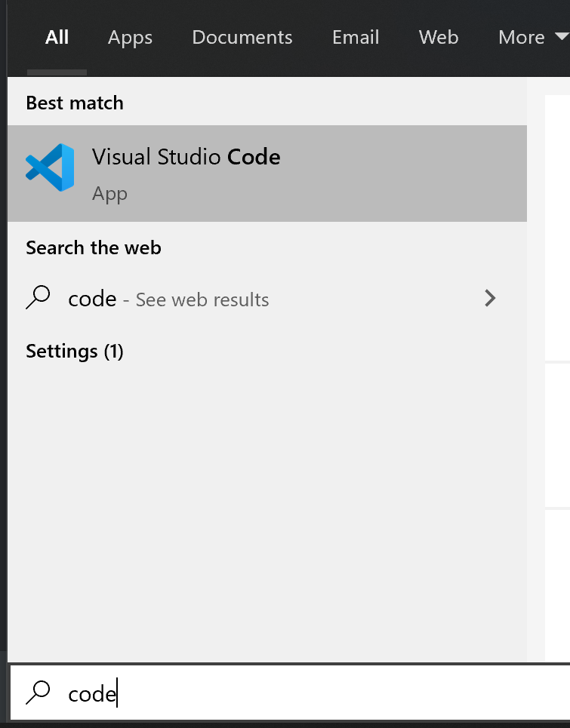Open Visual Studio Code from Best match
The image size is (570, 728).
186,172
